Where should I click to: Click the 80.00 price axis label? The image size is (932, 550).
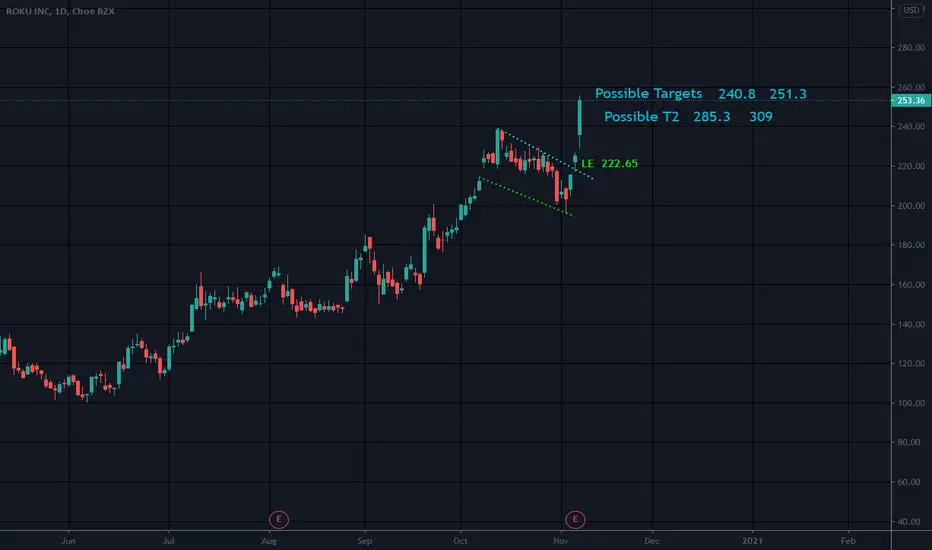(911, 442)
